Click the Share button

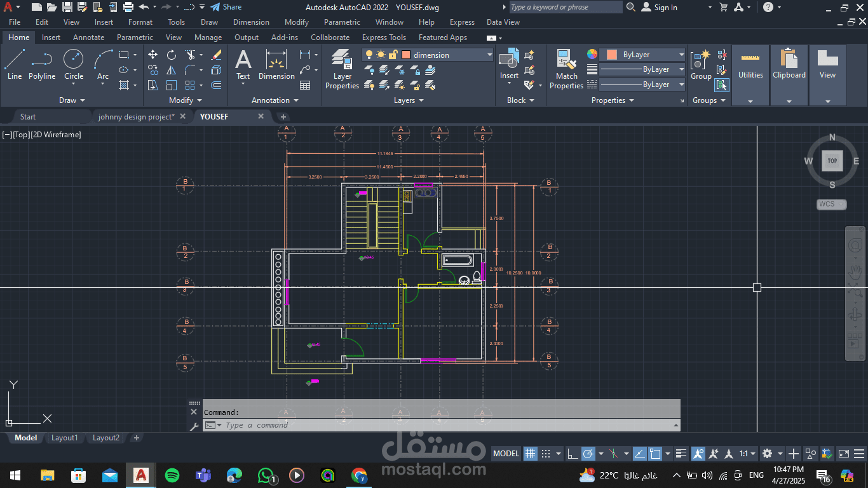(x=226, y=7)
